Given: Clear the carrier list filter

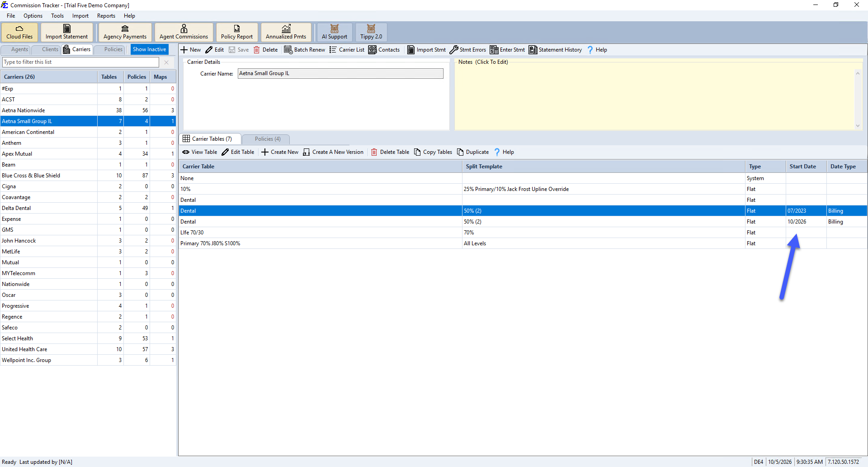Looking at the screenshot, I should (166, 62).
